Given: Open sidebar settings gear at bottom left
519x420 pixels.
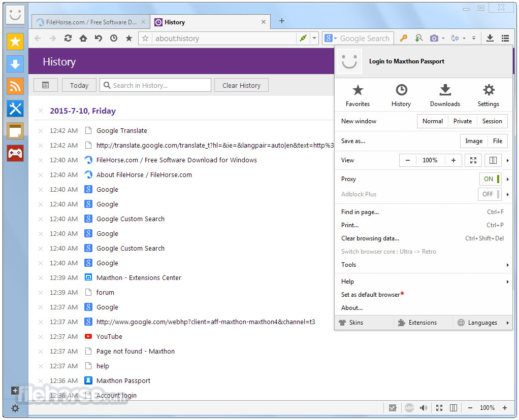Looking at the screenshot, I should pyautogui.click(x=15, y=408).
